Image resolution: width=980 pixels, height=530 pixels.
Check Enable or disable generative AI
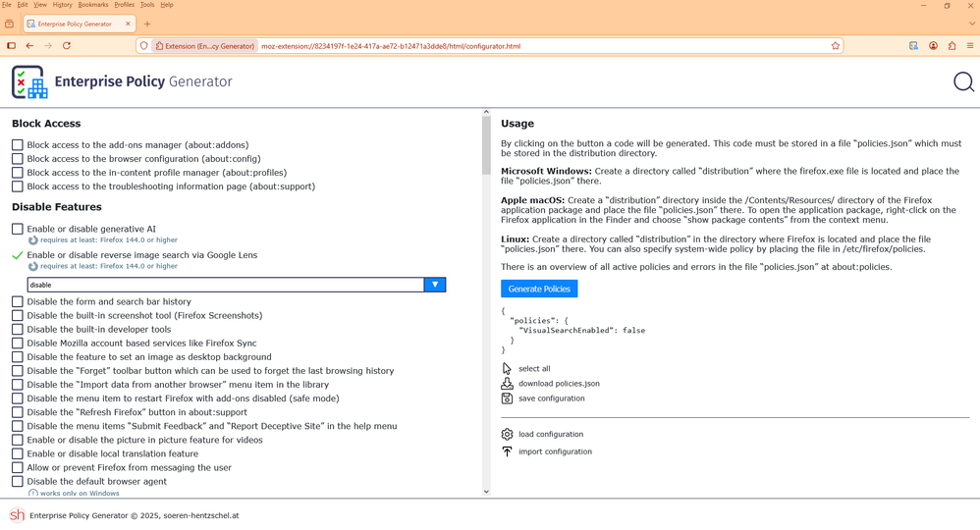(x=18, y=229)
